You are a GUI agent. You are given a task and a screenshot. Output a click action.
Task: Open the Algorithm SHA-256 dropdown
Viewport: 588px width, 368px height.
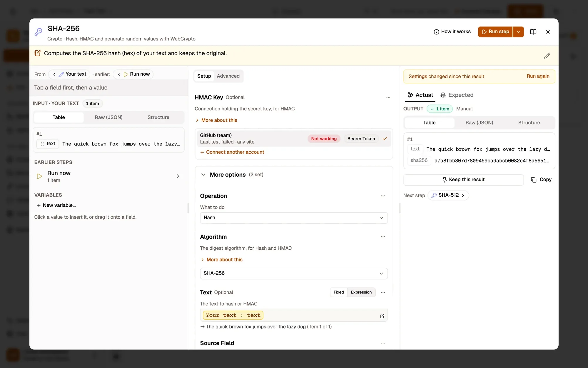(294, 273)
